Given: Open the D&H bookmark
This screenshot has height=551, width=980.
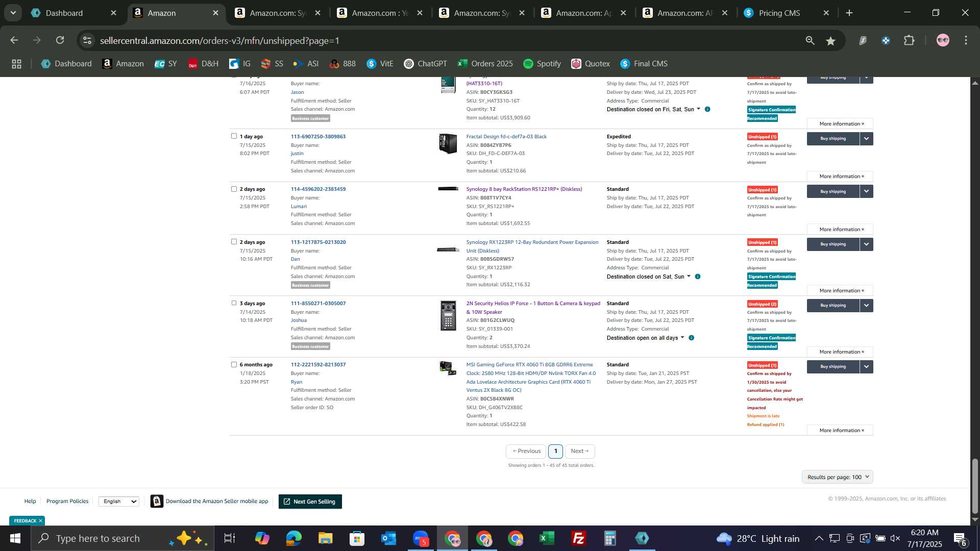Looking at the screenshot, I should pos(203,64).
